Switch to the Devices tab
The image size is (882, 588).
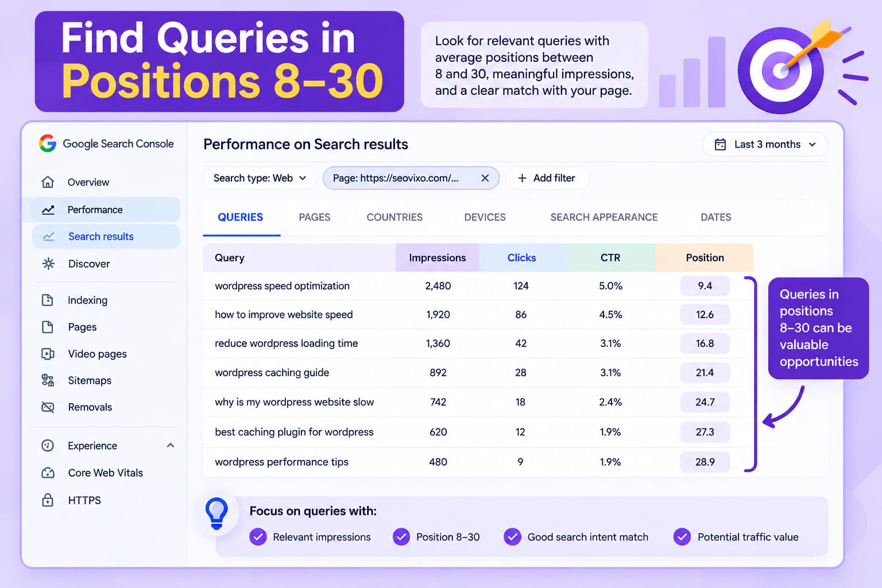point(485,217)
